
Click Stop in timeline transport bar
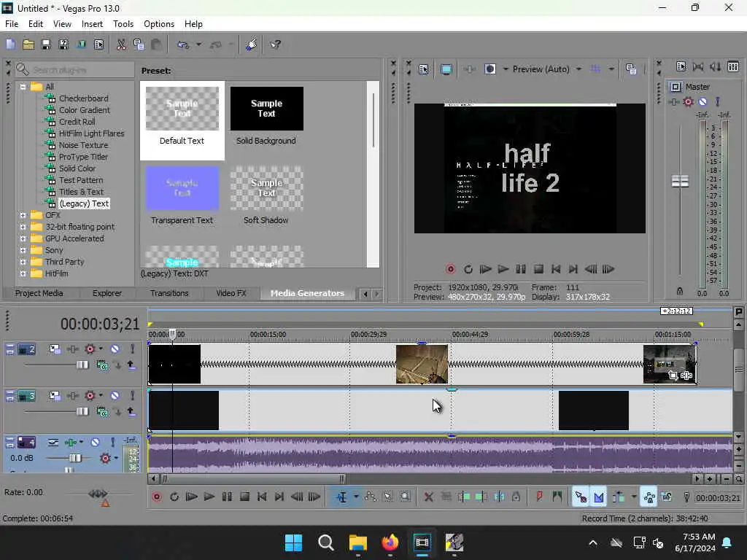[x=244, y=497]
